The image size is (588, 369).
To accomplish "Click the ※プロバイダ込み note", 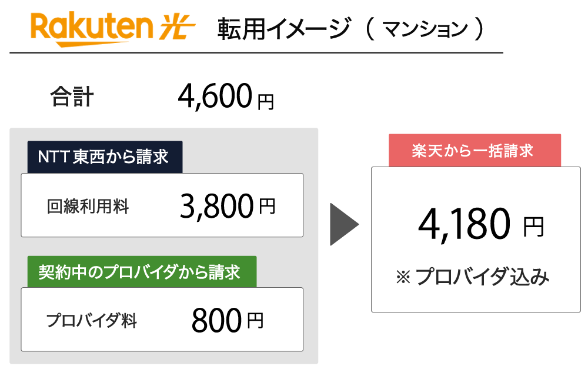I will click(x=473, y=277).
